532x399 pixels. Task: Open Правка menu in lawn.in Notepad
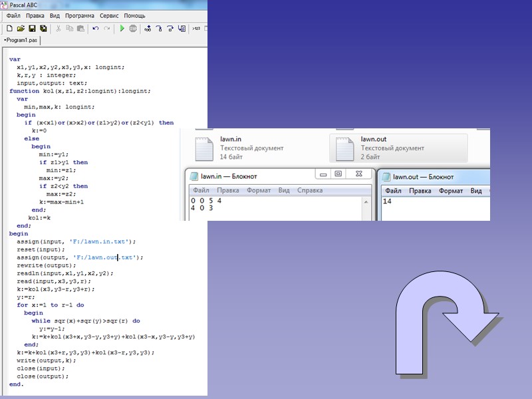coord(227,190)
